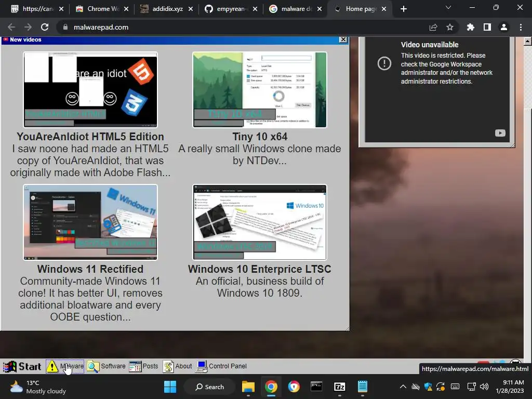Close the empyrean GitHub tab
The image size is (532, 399).
[255, 9]
